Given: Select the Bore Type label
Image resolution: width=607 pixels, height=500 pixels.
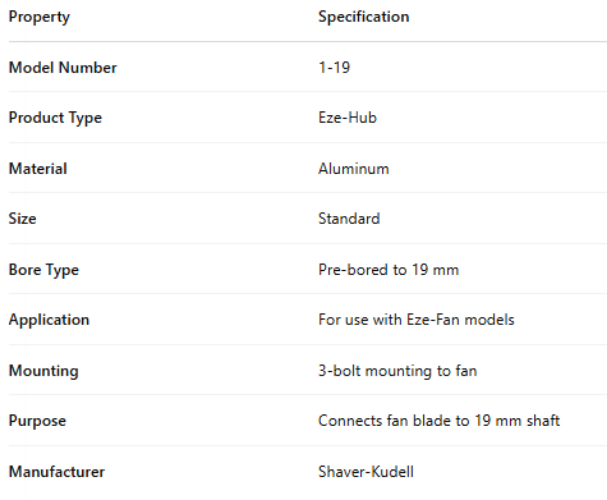Looking at the screenshot, I should [43, 270].
